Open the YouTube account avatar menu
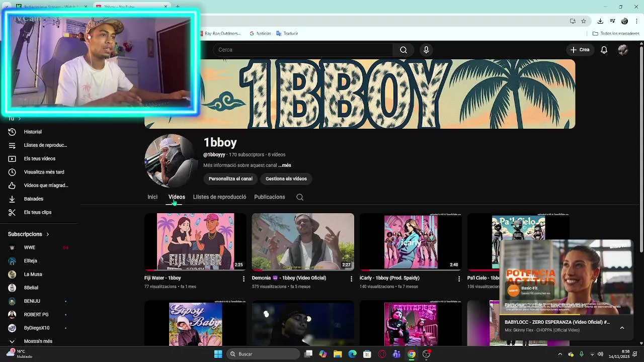 (623, 50)
